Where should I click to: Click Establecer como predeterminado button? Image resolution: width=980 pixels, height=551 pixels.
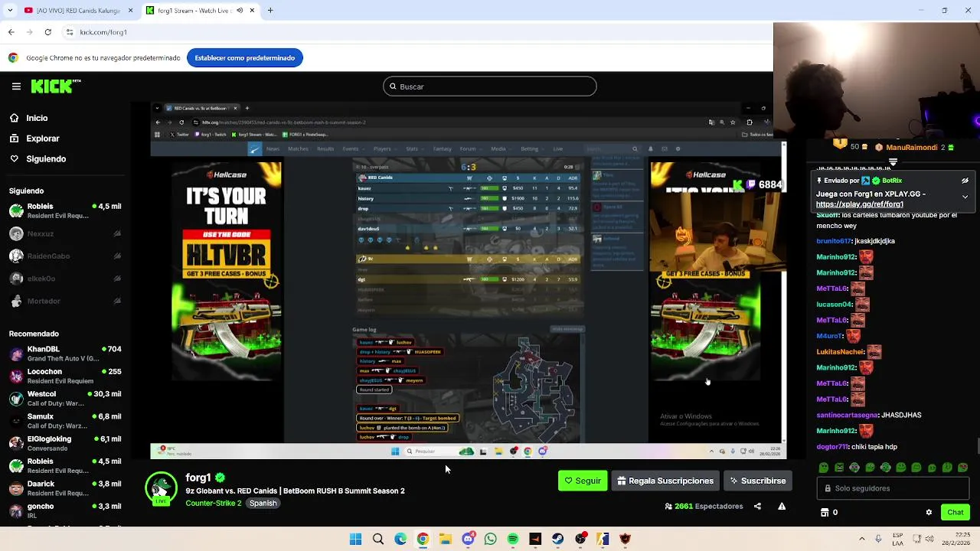(x=245, y=57)
